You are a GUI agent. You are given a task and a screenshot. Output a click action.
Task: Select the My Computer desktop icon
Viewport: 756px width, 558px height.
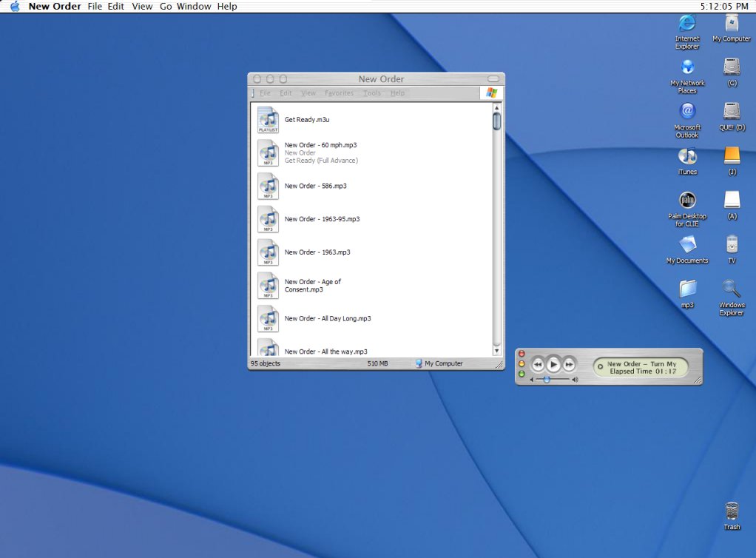click(x=732, y=24)
